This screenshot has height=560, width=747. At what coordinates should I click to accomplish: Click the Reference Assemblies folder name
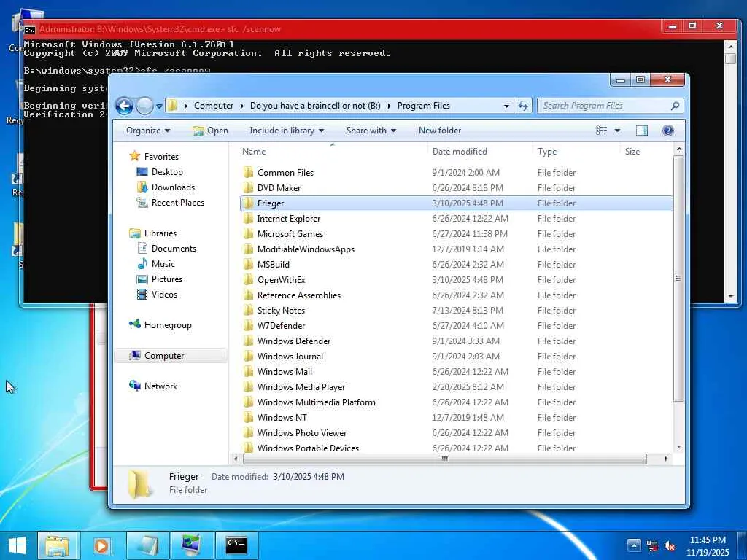click(298, 295)
